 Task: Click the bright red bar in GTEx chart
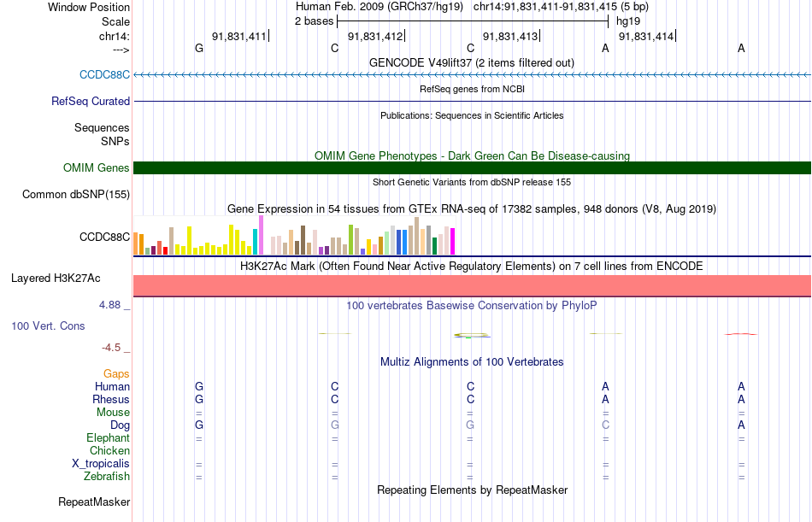pyautogui.click(x=165, y=250)
